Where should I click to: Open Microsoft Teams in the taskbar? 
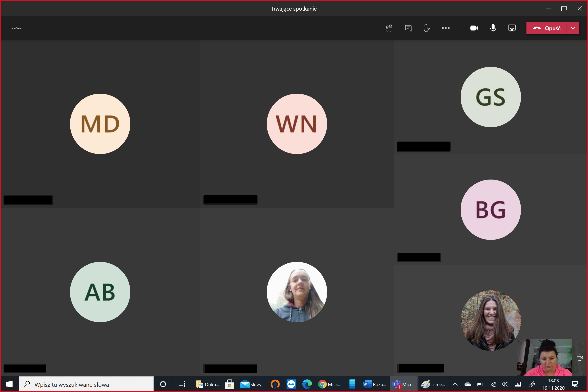click(x=403, y=384)
